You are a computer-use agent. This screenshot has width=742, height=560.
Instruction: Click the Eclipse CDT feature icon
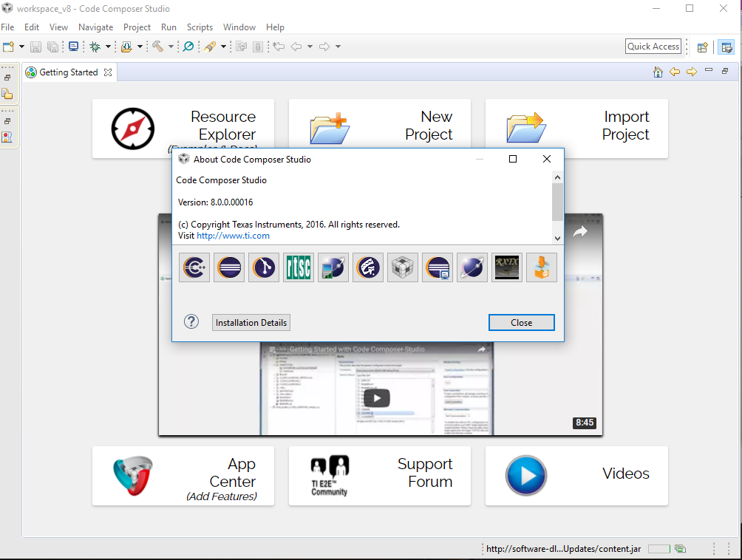194,267
